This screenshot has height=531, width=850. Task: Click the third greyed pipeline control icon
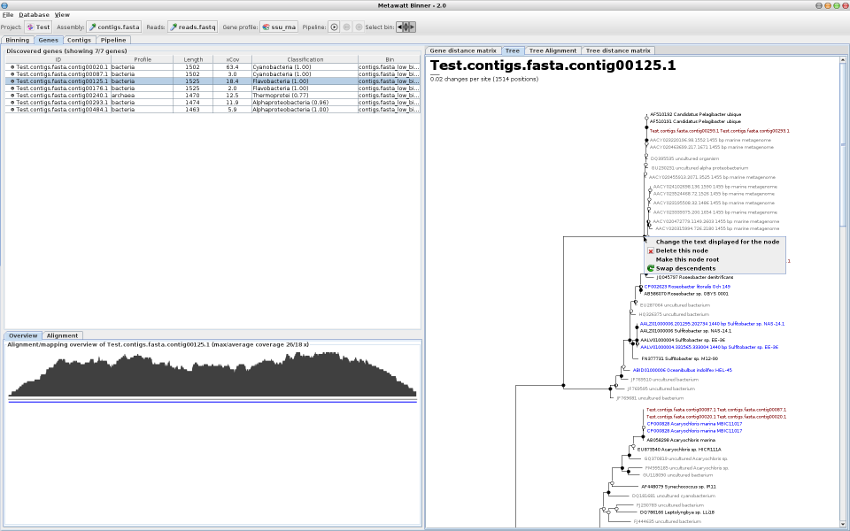[x=358, y=27]
